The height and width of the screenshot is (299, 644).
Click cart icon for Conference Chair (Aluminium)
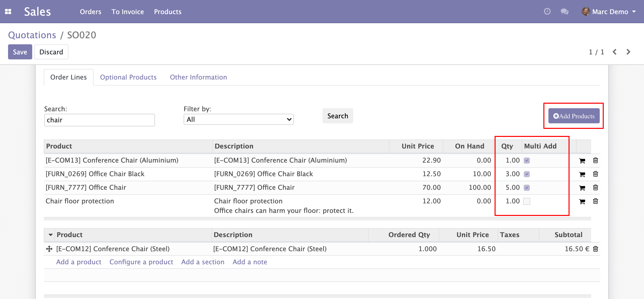(x=582, y=161)
